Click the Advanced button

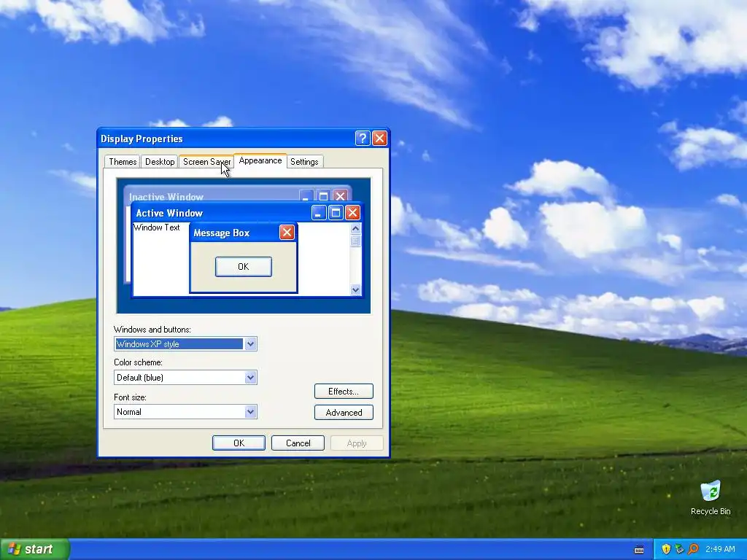pos(344,413)
